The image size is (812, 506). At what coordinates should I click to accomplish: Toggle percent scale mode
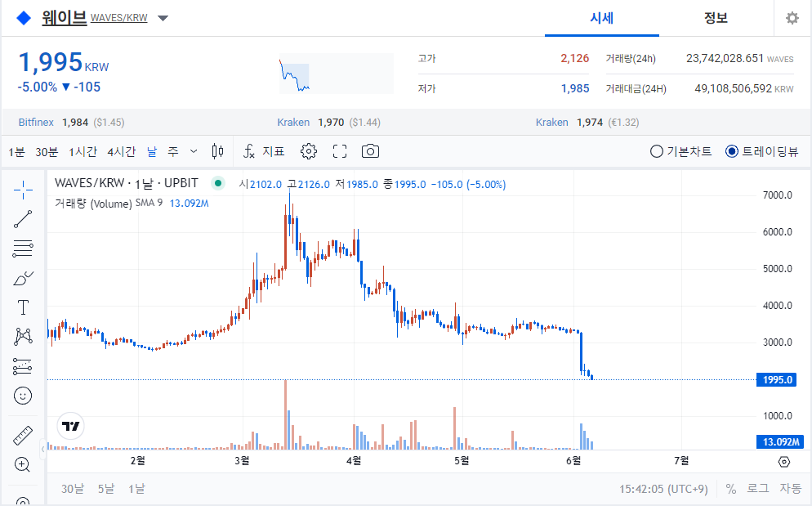pyautogui.click(x=730, y=489)
